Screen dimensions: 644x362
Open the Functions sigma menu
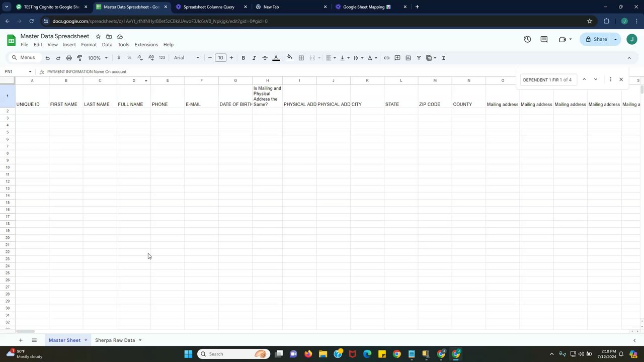click(444, 58)
